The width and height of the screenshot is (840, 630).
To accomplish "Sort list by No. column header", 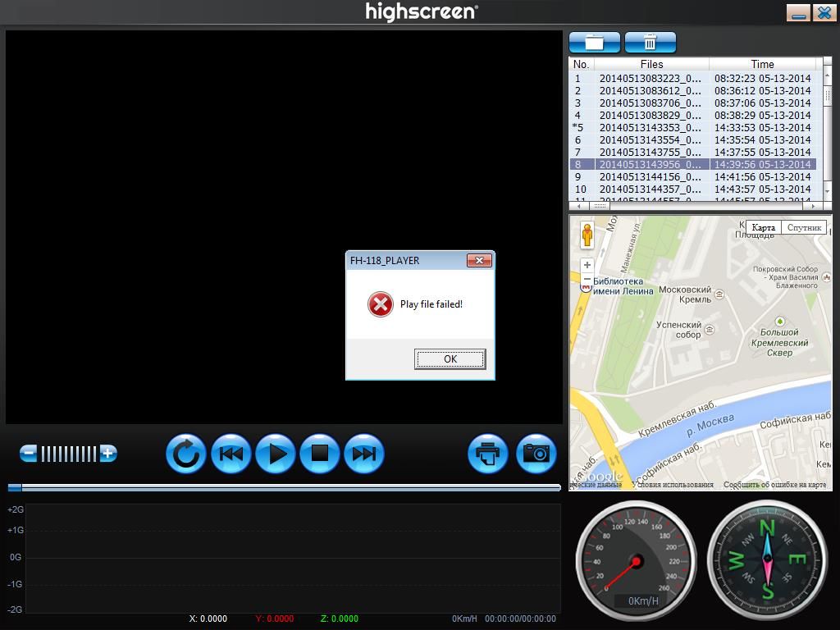I will click(x=582, y=64).
